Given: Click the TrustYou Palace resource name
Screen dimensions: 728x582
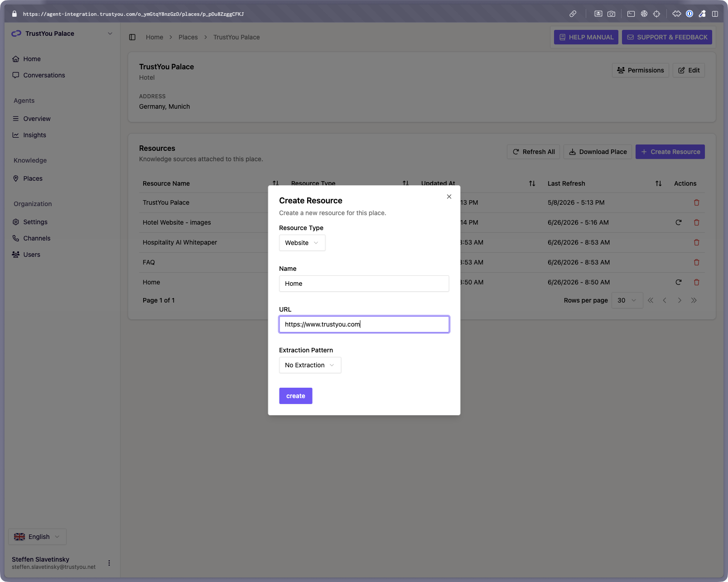Looking at the screenshot, I should [166, 202].
